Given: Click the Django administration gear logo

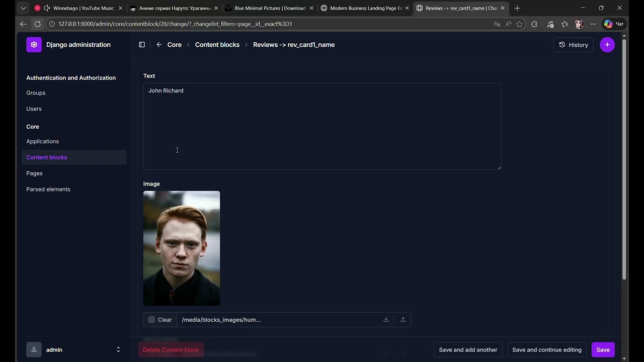Looking at the screenshot, I should (x=34, y=45).
